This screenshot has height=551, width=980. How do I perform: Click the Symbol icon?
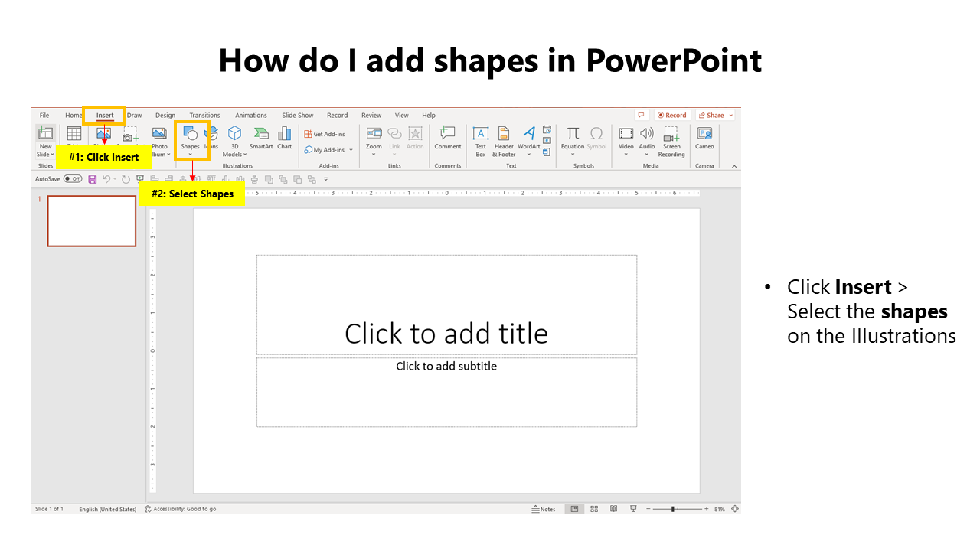(x=596, y=138)
